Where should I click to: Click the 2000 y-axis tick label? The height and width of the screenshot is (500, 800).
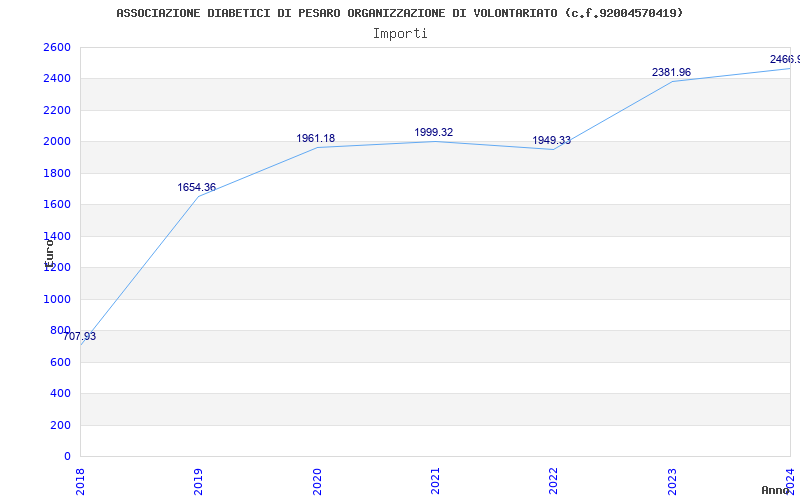click(57, 142)
